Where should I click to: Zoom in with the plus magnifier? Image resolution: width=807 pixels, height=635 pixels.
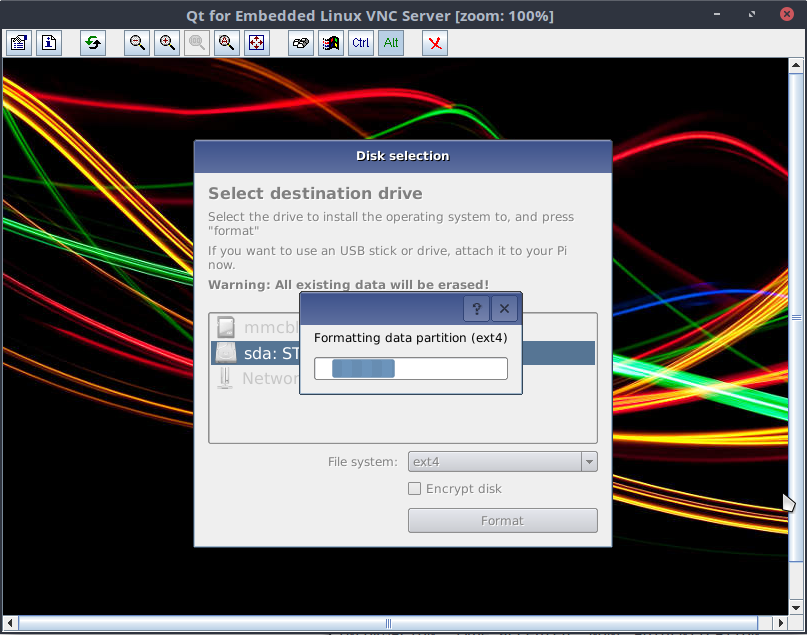167,43
